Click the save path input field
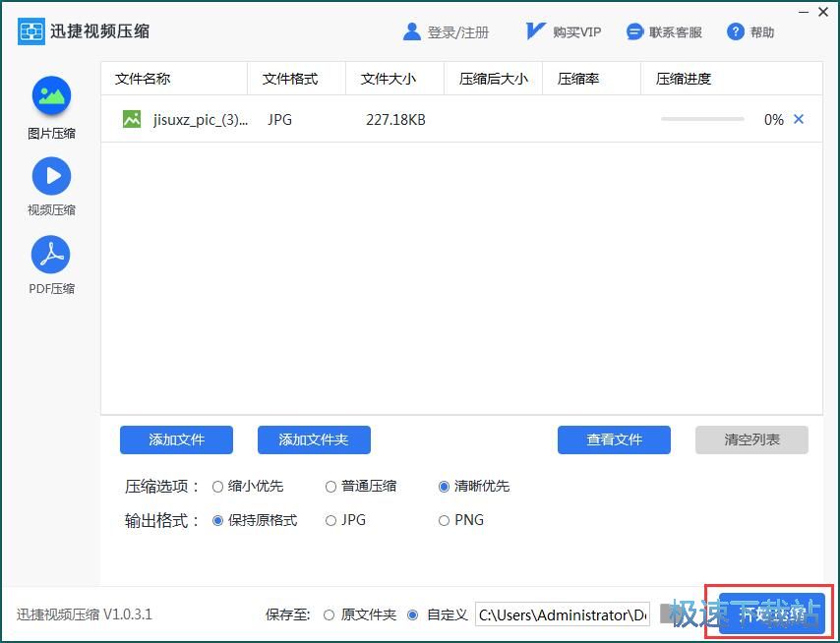The width and height of the screenshot is (840, 643). point(563,614)
